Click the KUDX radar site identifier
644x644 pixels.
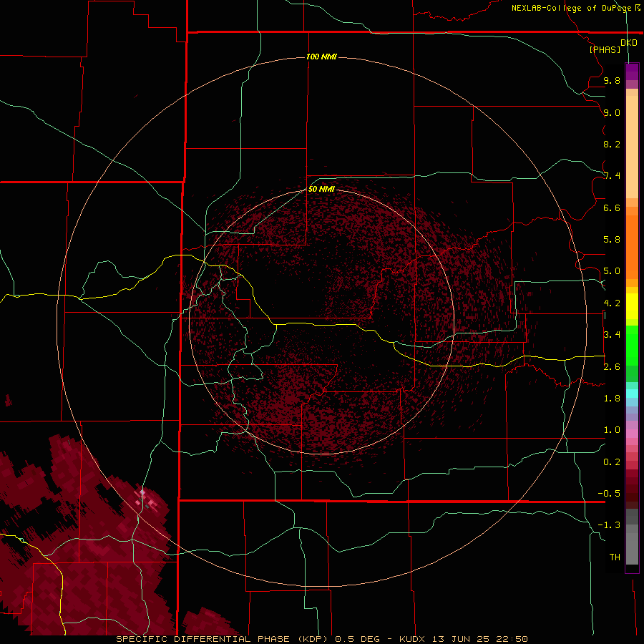(411, 639)
